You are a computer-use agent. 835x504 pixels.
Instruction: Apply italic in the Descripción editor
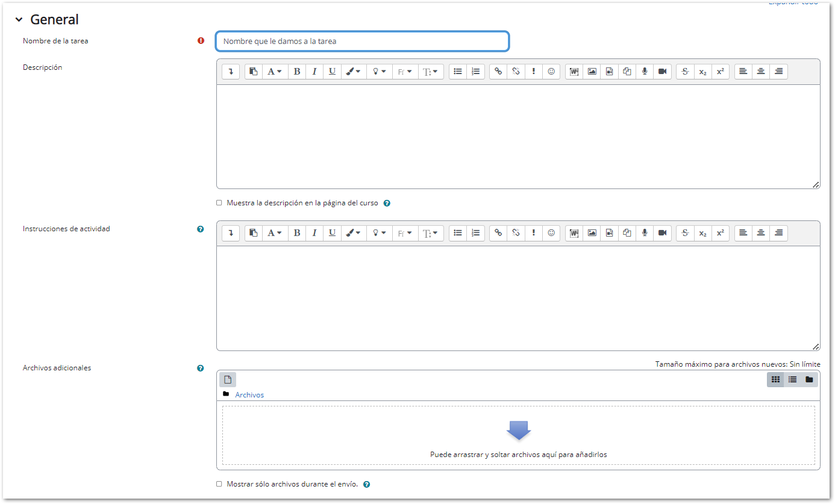point(314,72)
